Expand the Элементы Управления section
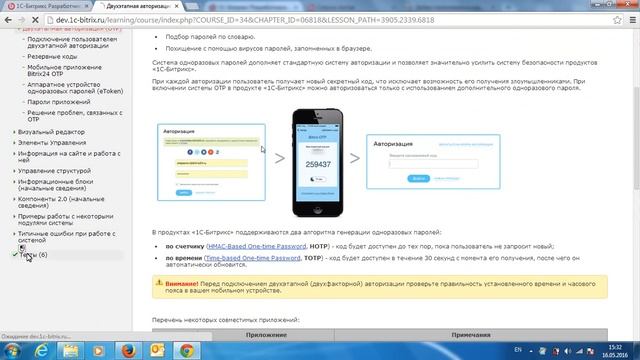Image resolution: width=640 pixels, height=360 pixels. pos(52,142)
